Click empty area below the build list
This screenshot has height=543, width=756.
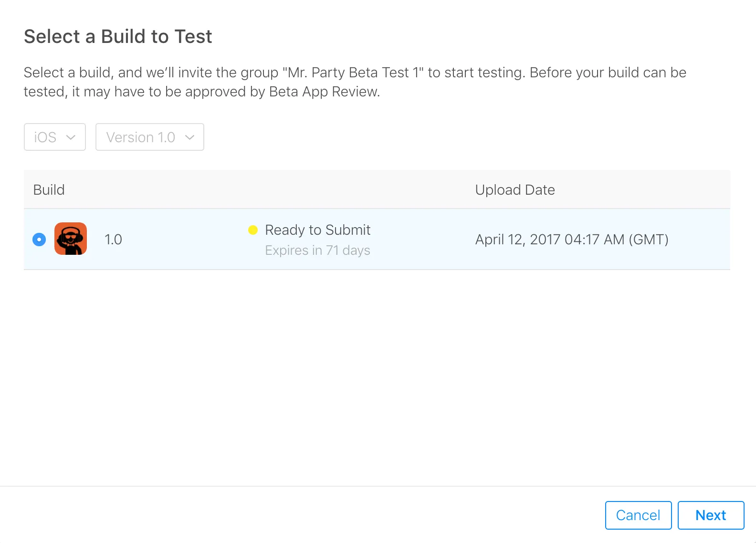click(377, 377)
